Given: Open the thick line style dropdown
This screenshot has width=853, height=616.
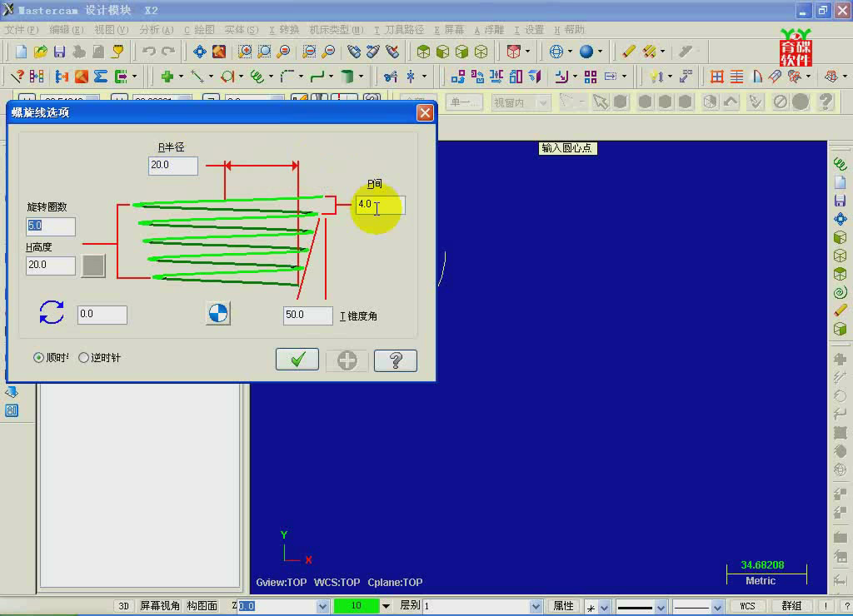Looking at the screenshot, I should 661,606.
